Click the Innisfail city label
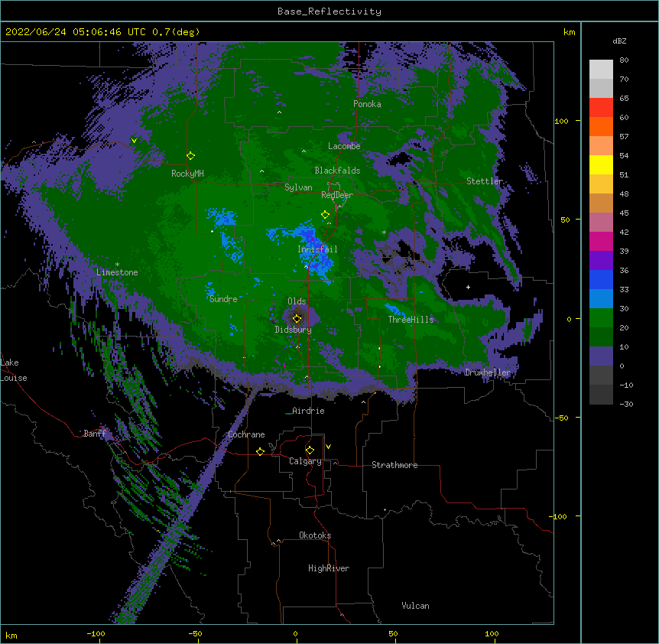 317,249
